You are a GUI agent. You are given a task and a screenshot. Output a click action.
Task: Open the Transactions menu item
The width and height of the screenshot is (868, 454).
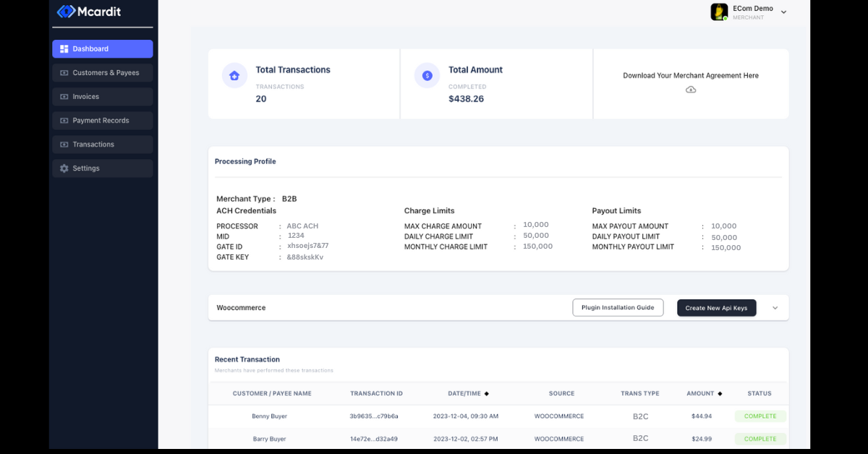[x=103, y=145]
